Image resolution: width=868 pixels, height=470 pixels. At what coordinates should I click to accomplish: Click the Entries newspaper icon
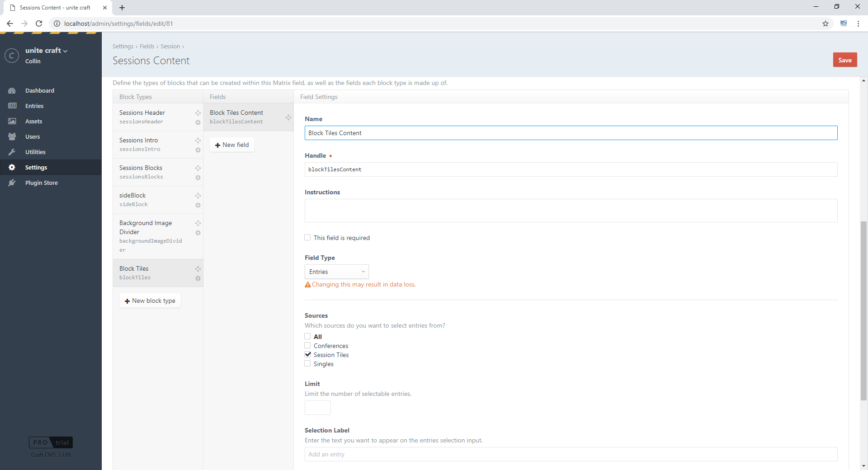(x=12, y=106)
